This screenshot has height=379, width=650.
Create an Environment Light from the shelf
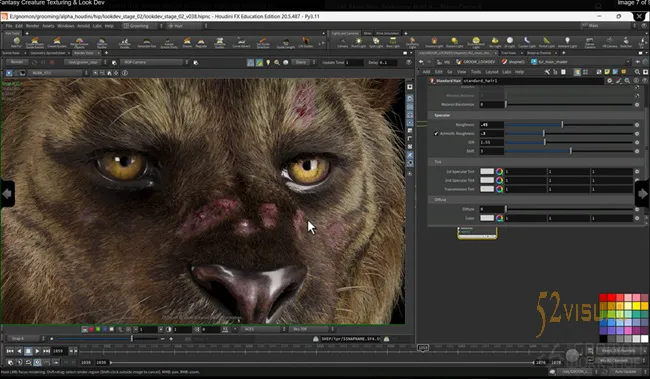click(x=476, y=42)
